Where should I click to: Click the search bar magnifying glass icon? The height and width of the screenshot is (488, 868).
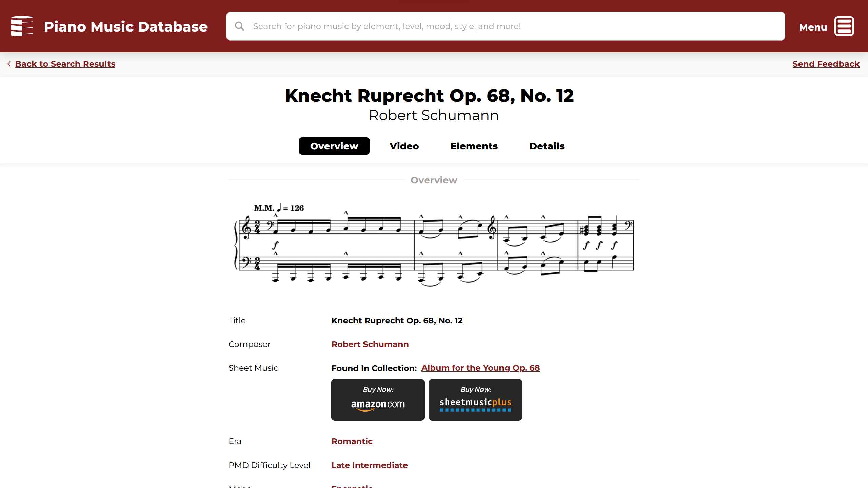[x=240, y=26]
